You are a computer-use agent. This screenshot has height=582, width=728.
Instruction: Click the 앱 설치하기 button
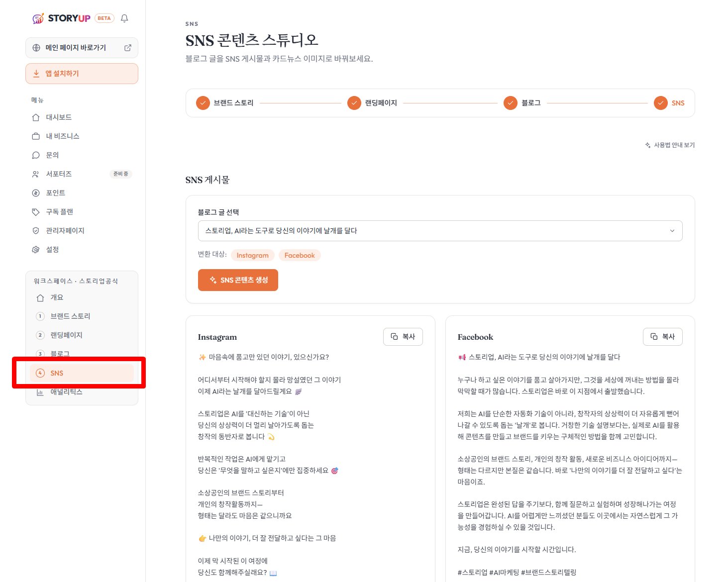[82, 74]
